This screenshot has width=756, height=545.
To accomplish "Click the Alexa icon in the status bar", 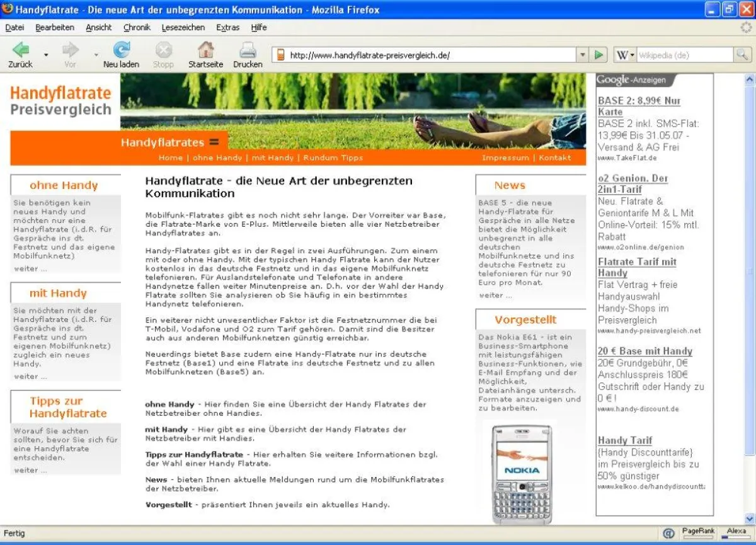I will tap(735, 531).
